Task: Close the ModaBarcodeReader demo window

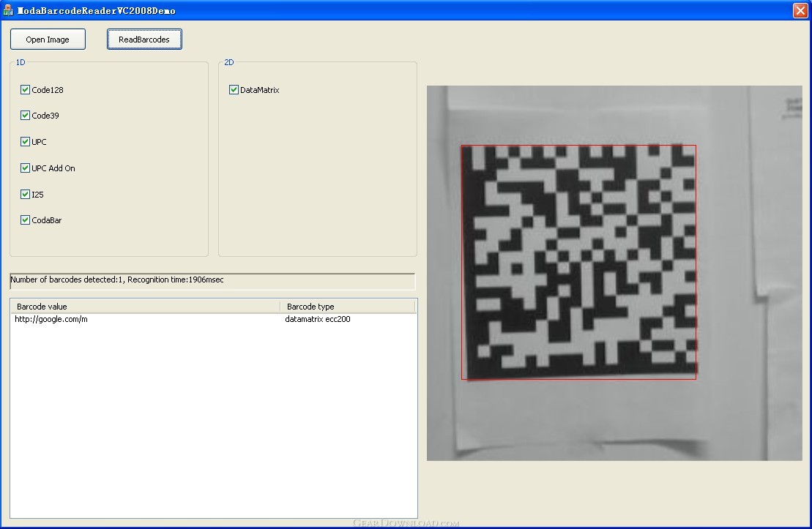Action: [x=800, y=10]
